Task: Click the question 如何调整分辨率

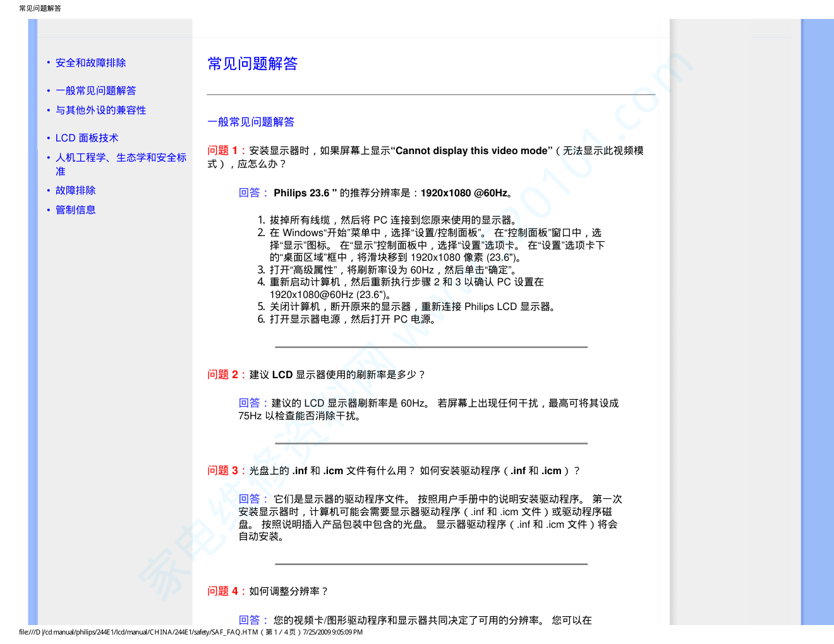Action: tap(289, 592)
